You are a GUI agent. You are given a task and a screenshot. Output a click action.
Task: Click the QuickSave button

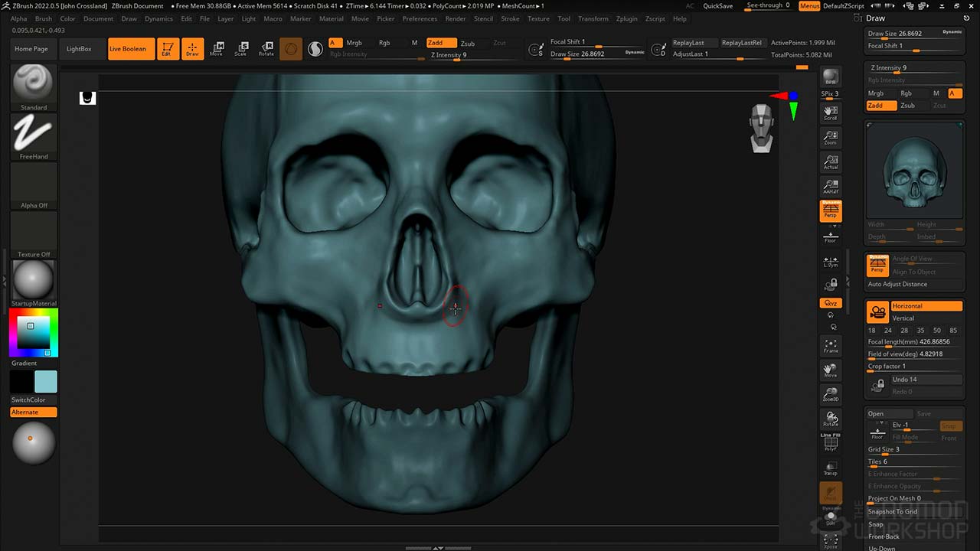point(717,6)
